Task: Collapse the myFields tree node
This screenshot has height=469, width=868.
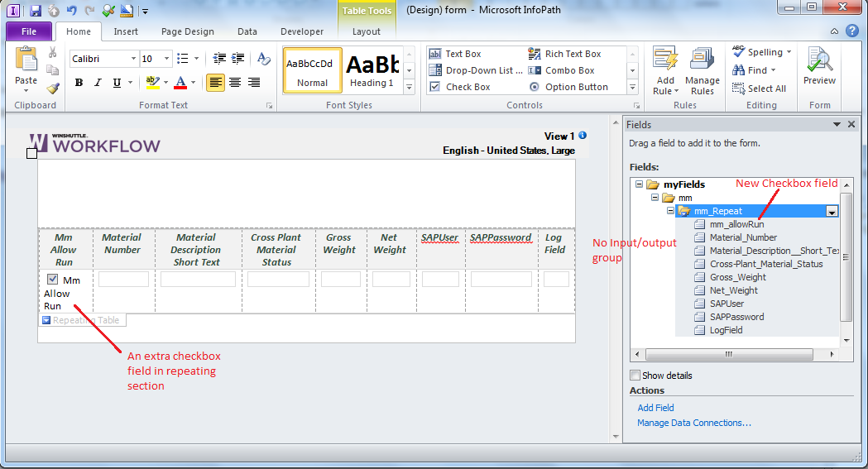Action: point(640,184)
